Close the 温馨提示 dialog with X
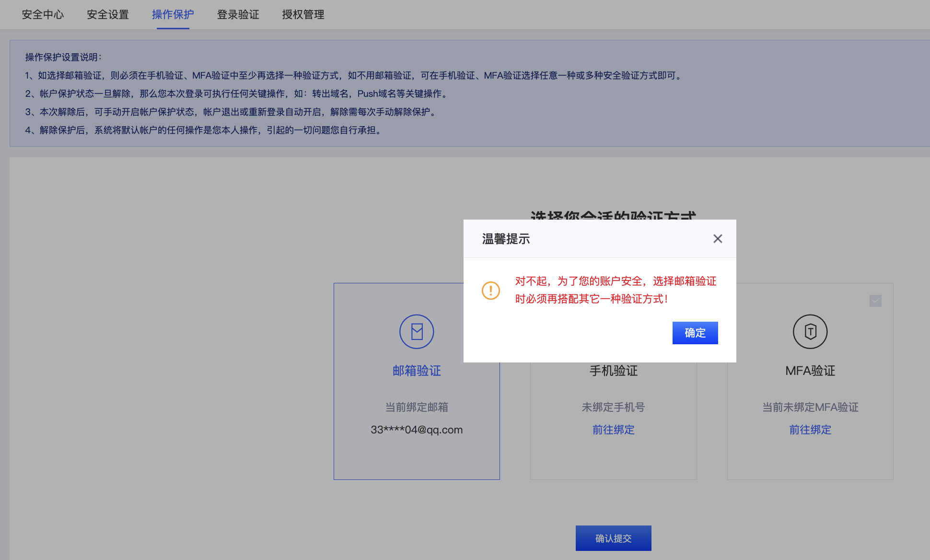The height and width of the screenshot is (560, 930). 718,239
